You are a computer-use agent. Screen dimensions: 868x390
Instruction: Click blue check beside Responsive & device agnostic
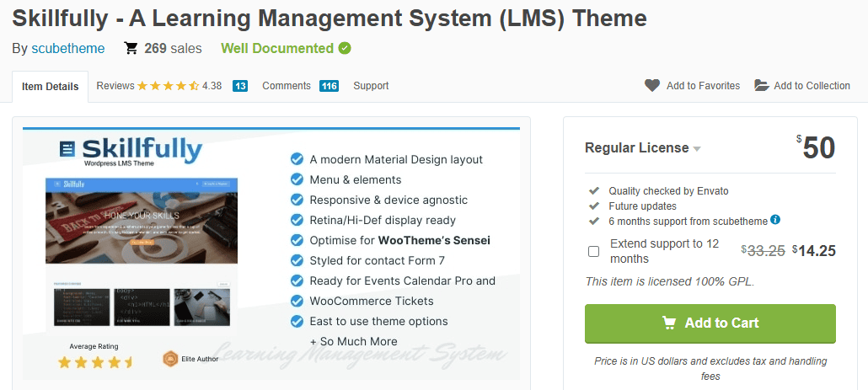pos(297,200)
